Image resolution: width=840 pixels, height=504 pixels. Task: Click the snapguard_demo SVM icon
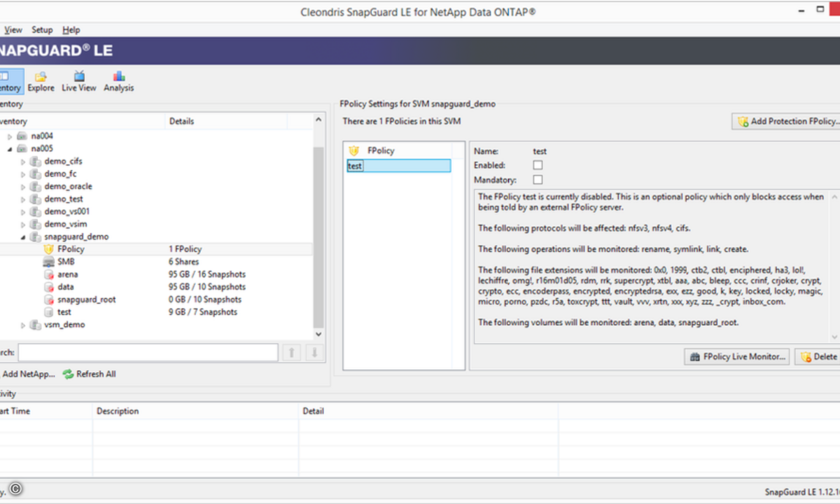(36, 237)
